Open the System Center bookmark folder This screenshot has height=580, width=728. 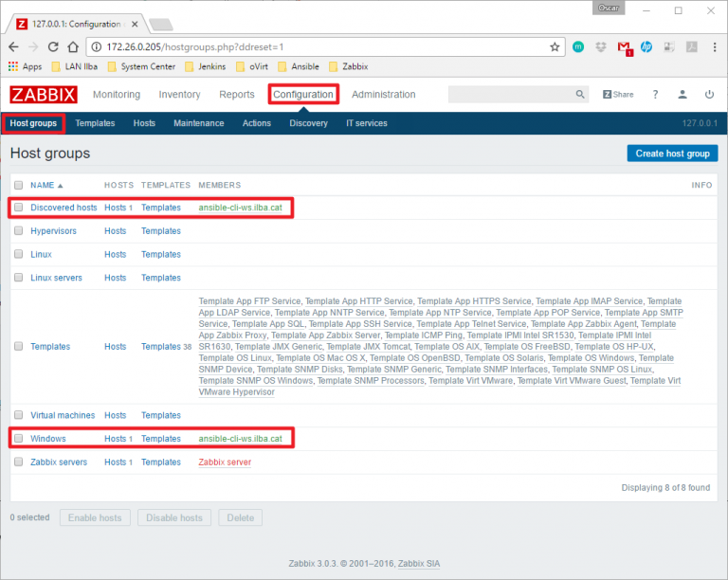(141, 67)
